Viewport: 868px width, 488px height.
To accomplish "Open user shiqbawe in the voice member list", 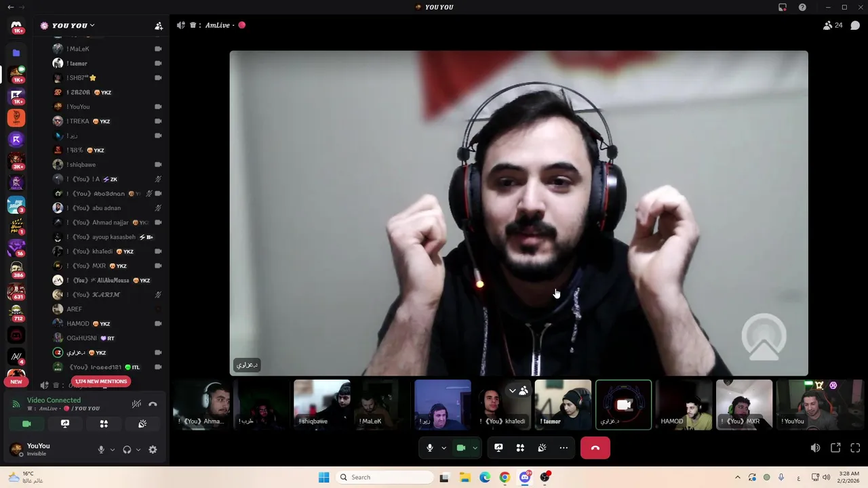I will tap(107, 165).
